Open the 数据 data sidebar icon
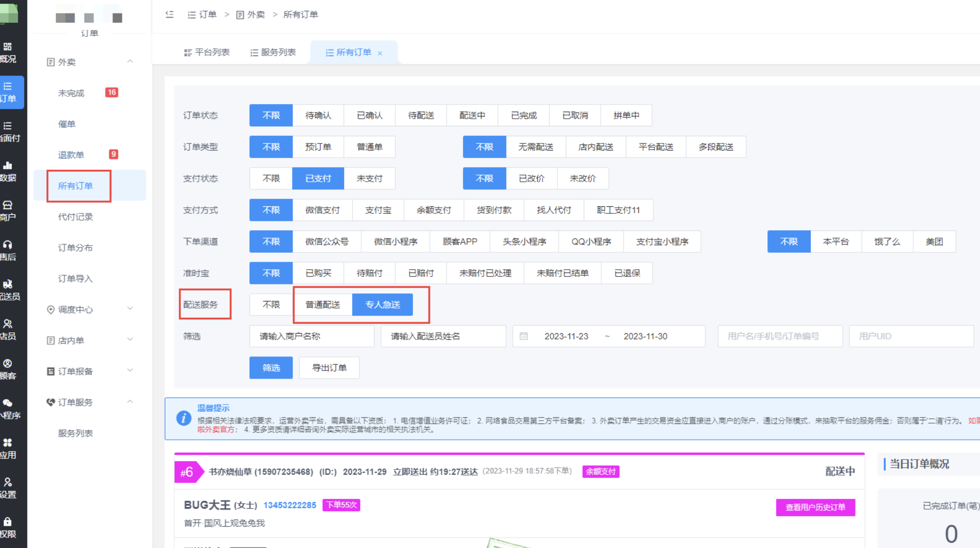The width and height of the screenshot is (980, 548). (x=8, y=165)
